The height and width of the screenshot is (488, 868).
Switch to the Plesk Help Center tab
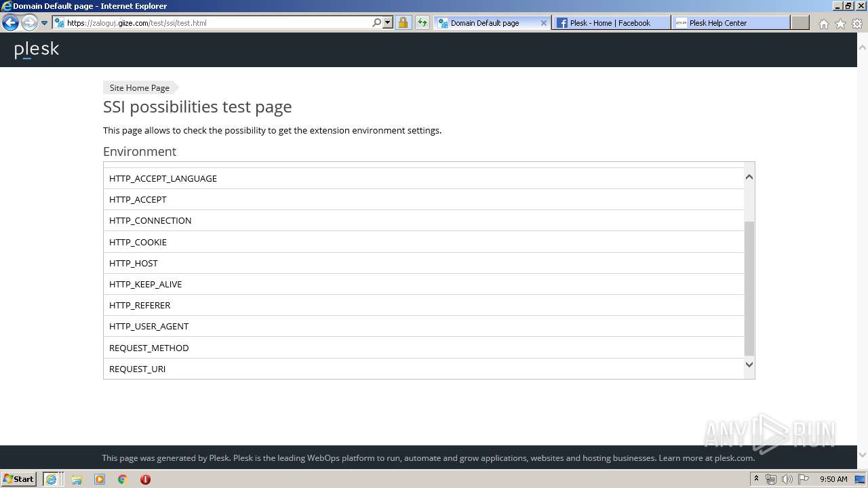pyautogui.click(x=731, y=22)
